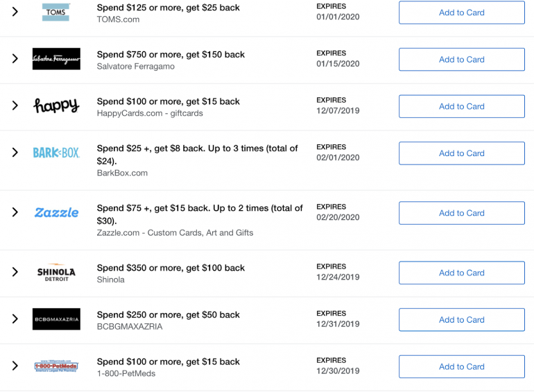Screen dimensions: 534x392
Task: Expand the Salvatore Ferragamo offer row
Action: (x=15, y=59)
